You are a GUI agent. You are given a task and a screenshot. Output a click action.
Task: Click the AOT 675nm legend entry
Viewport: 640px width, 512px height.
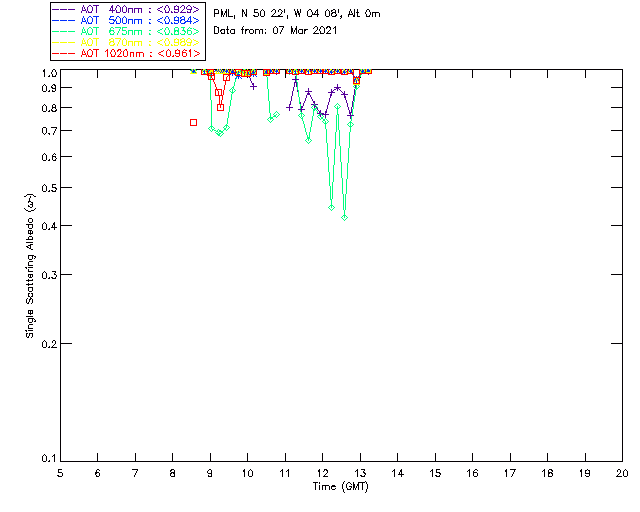126,31
